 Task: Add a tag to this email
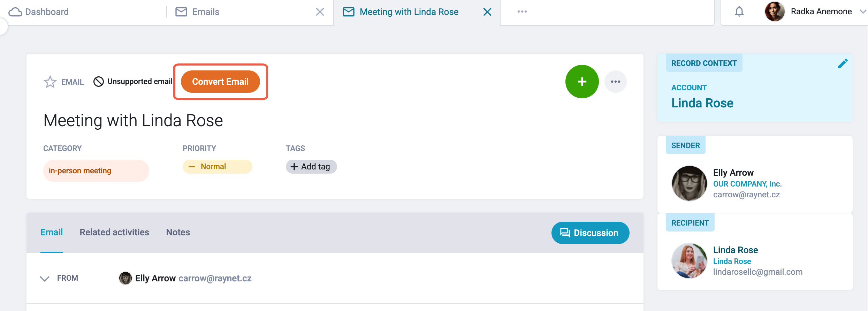311,167
